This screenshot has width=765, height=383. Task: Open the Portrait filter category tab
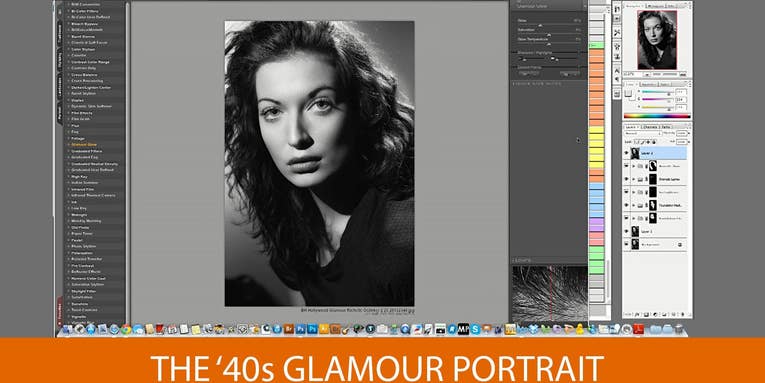[60, 114]
